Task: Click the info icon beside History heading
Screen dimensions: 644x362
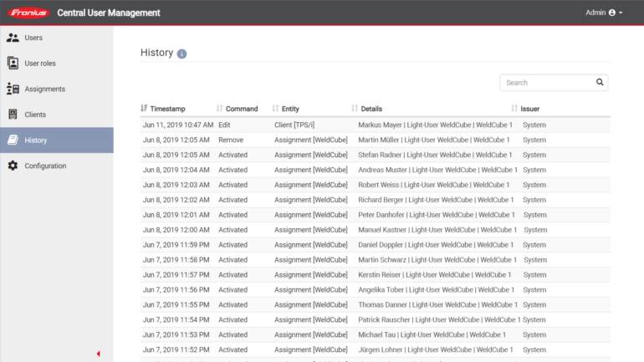Action: point(182,54)
